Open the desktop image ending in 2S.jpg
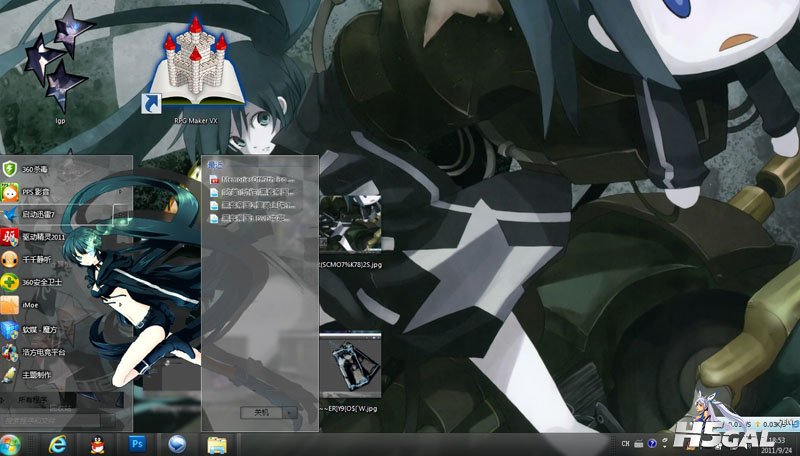Viewport: 800px width, 456px height. tap(351, 232)
